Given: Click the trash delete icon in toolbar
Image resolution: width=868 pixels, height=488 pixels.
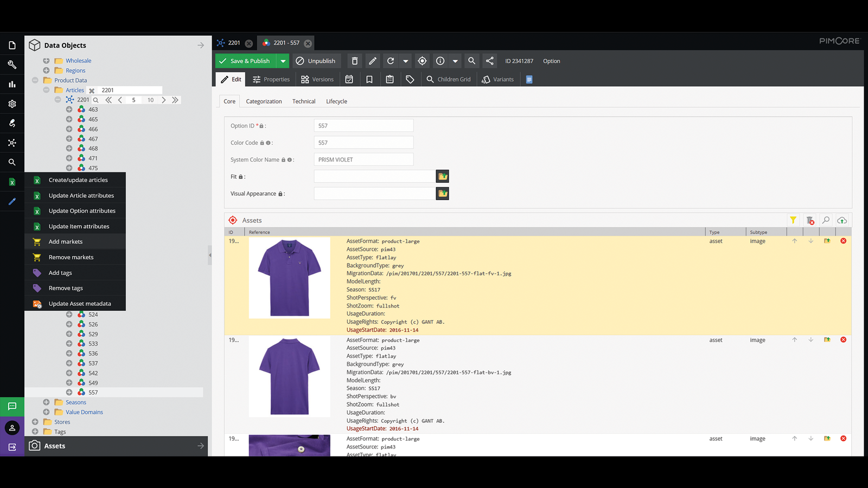Looking at the screenshot, I should point(354,61).
